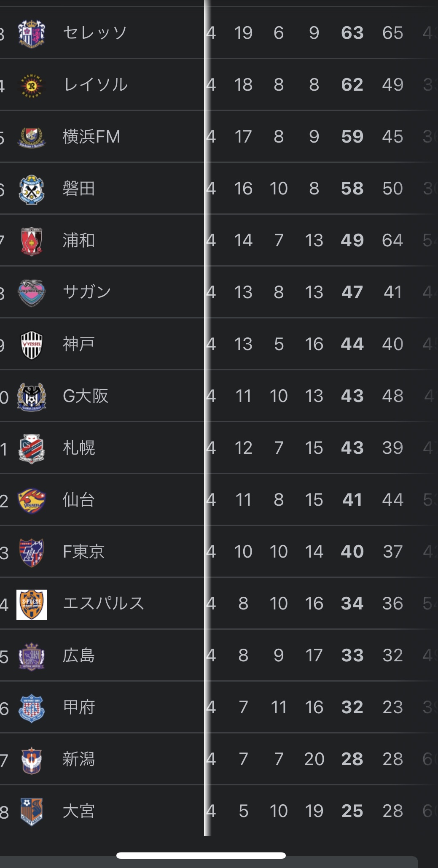
Task: Tap the G大阪 club crest
Action: pyautogui.click(x=32, y=396)
